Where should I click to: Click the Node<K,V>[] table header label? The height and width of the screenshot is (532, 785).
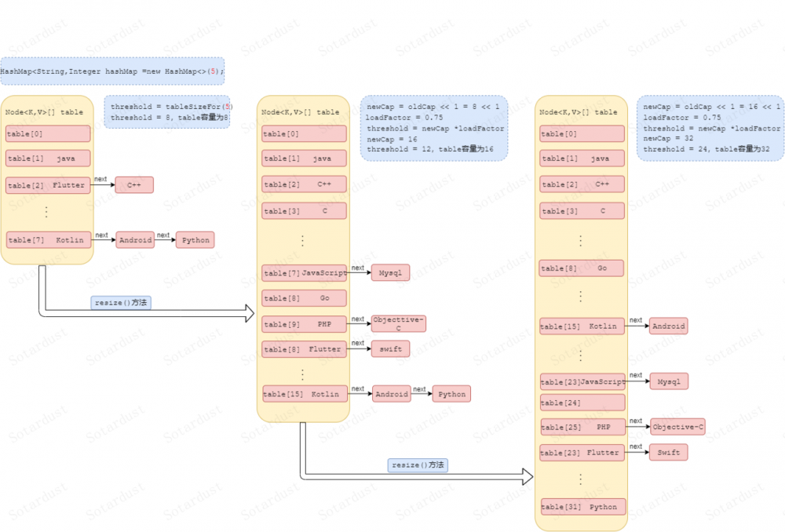[x=43, y=111]
